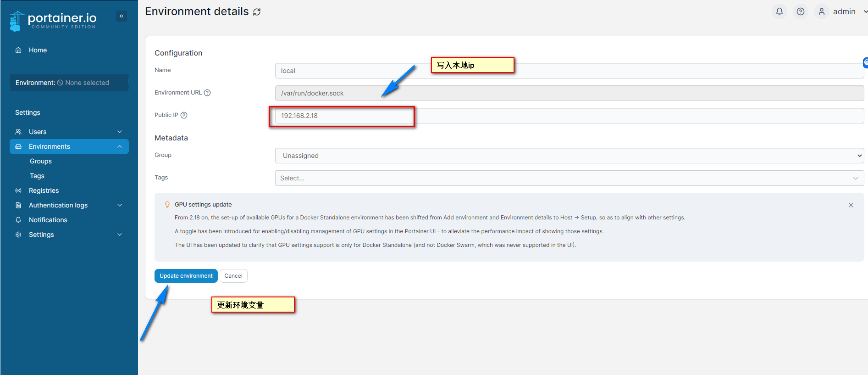Click the Cancel button
The height and width of the screenshot is (375, 868).
(x=233, y=276)
